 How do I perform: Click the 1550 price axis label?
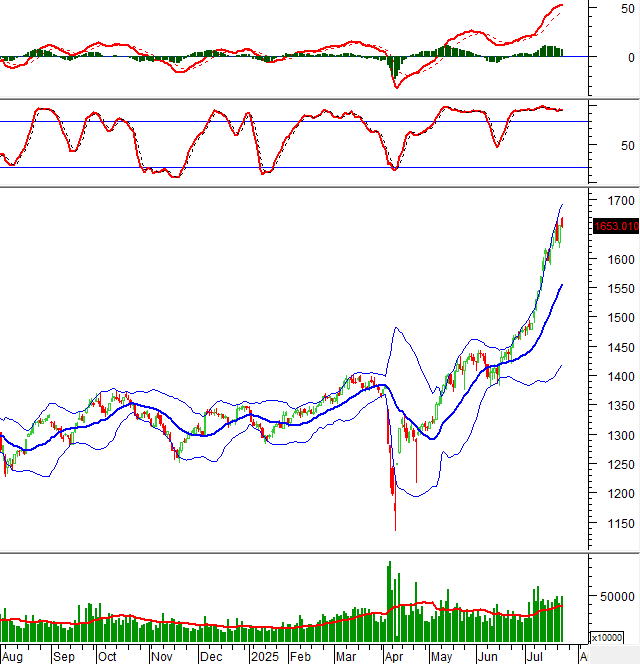[621, 289]
